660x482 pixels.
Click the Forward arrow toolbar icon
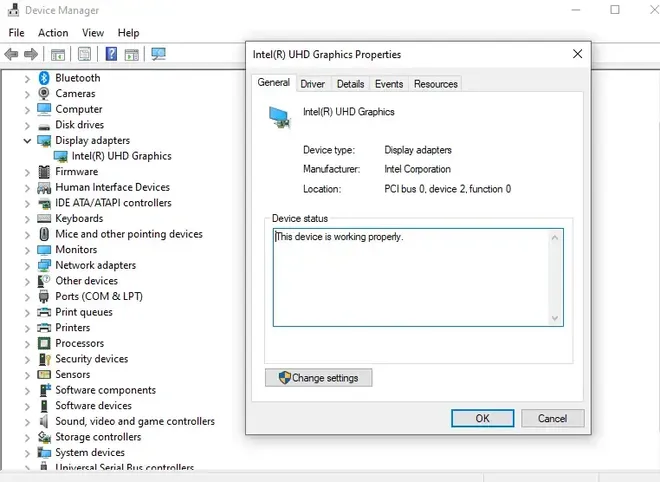(x=31, y=54)
